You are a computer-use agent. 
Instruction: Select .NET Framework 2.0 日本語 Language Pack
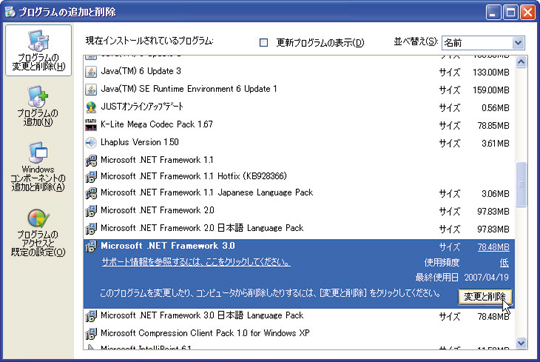point(299,229)
